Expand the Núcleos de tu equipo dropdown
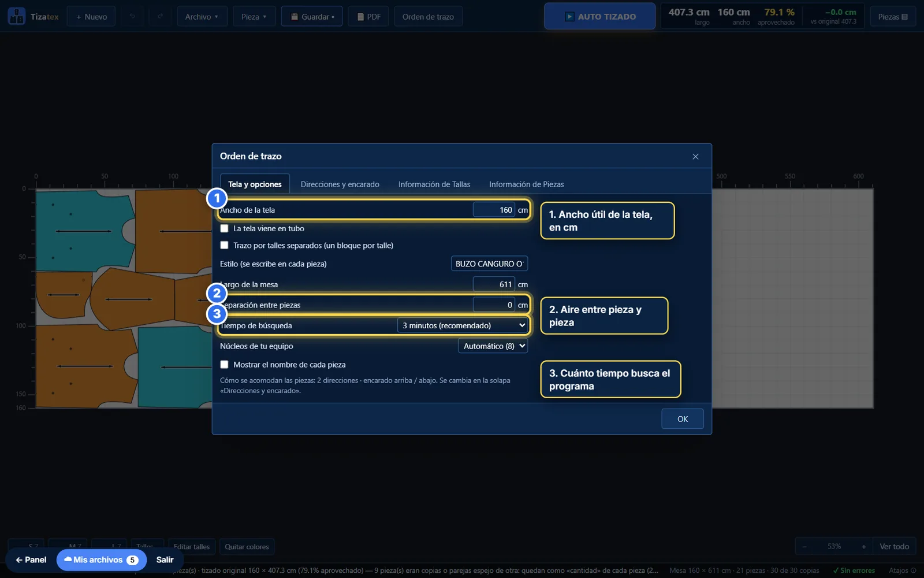 tap(493, 346)
